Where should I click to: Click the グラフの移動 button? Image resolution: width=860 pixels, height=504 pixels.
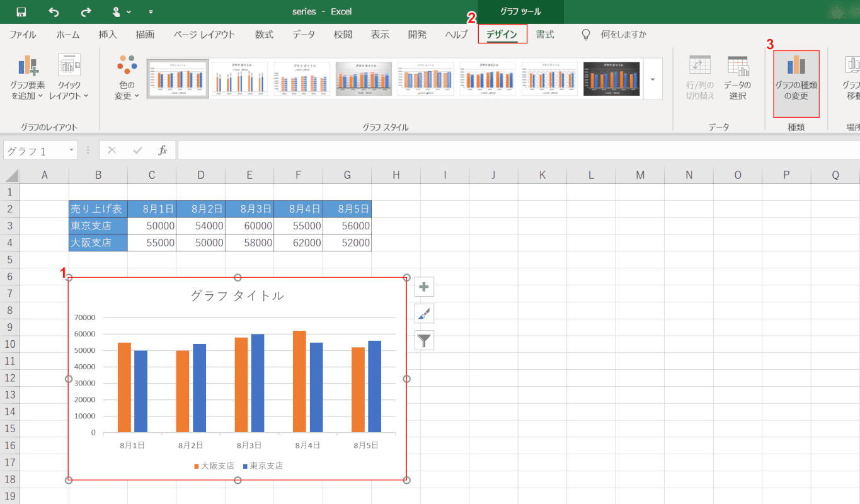852,77
